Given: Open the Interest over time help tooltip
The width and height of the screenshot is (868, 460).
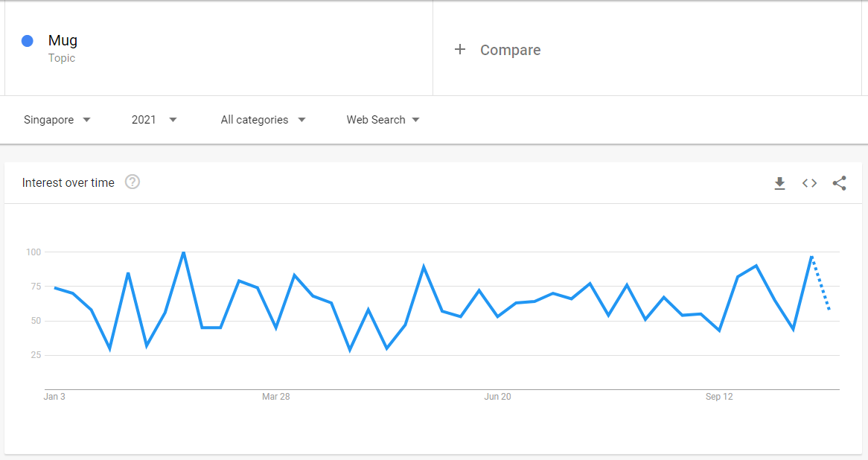Looking at the screenshot, I should [x=133, y=182].
